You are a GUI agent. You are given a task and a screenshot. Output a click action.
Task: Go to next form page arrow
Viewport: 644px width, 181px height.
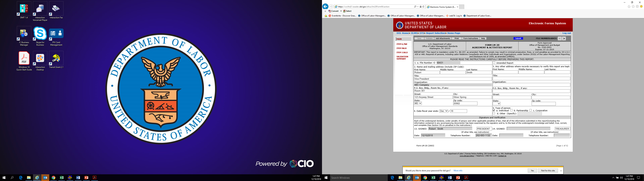(564, 39)
